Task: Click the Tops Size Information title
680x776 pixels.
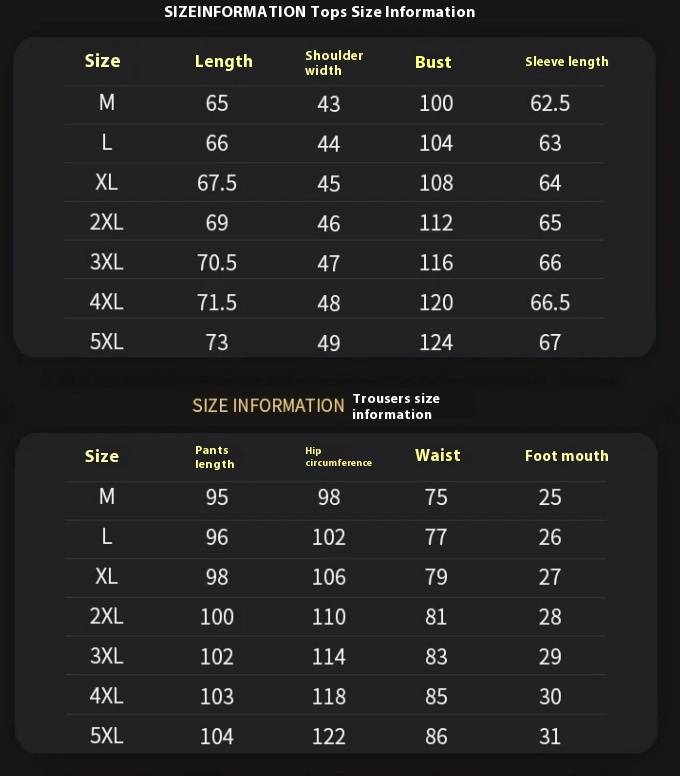Action: [319, 12]
